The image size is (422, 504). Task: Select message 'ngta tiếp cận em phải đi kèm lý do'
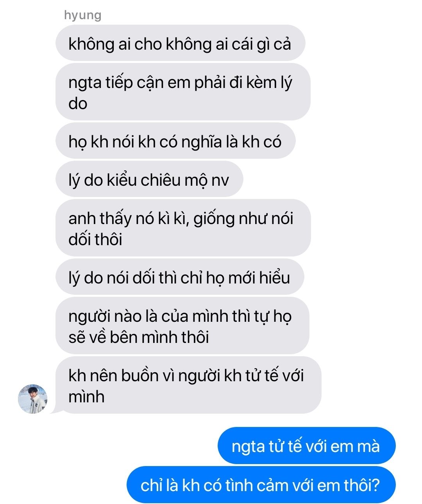tap(183, 92)
